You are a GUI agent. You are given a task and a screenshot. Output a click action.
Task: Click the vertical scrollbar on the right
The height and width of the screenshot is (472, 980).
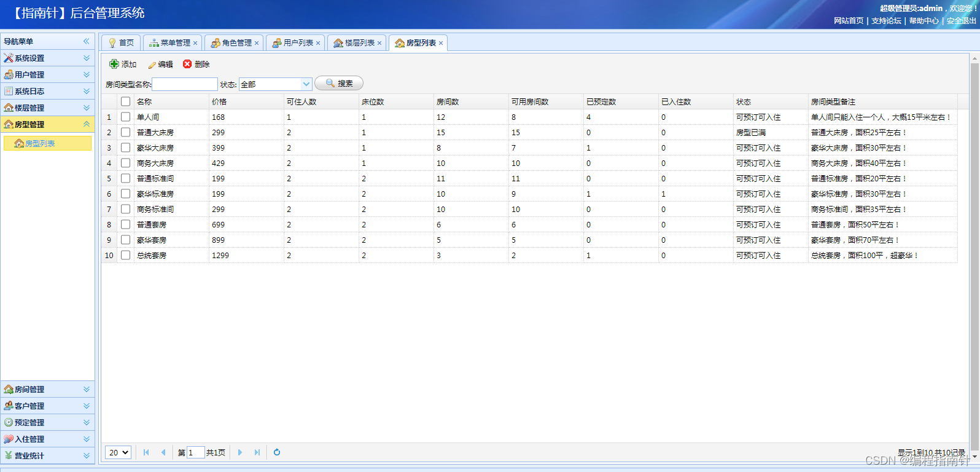[974, 258]
